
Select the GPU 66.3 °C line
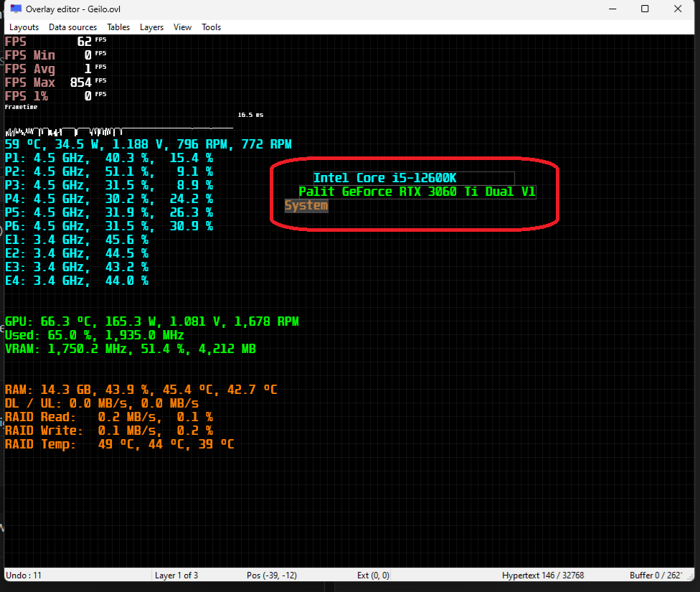[x=152, y=321]
